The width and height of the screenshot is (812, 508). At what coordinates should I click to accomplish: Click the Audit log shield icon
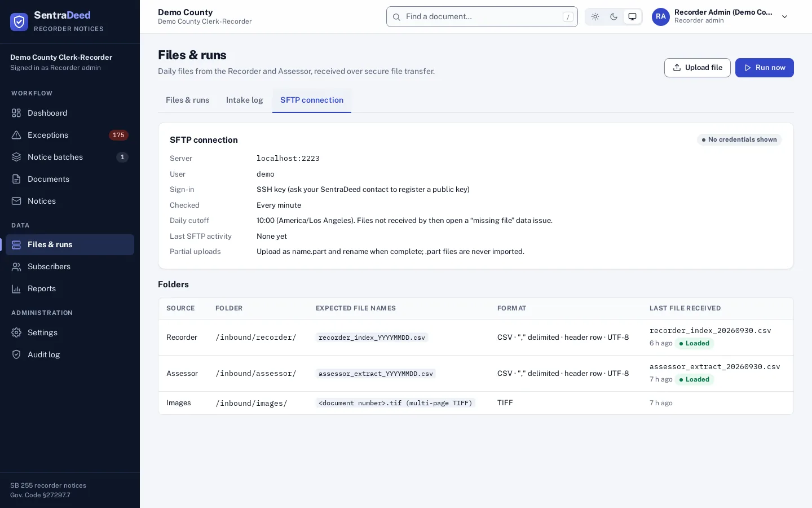click(x=16, y=354)
